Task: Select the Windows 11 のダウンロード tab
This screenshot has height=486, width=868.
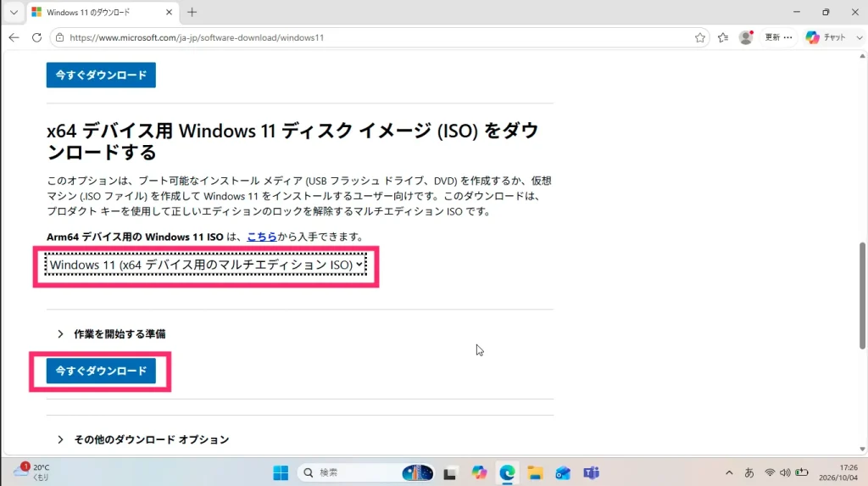Action: (103, 12)
